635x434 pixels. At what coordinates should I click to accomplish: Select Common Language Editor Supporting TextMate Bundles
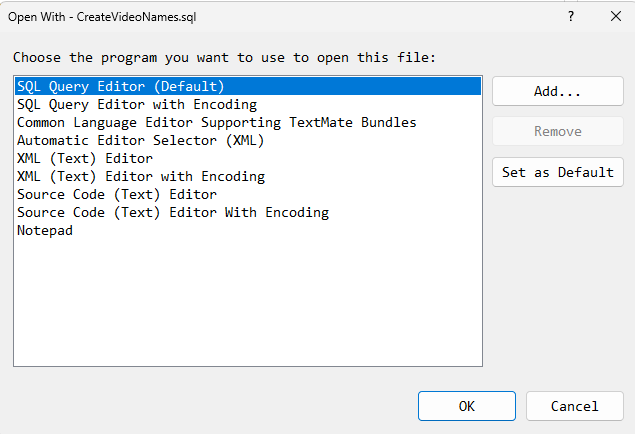[x=216, y=122]
